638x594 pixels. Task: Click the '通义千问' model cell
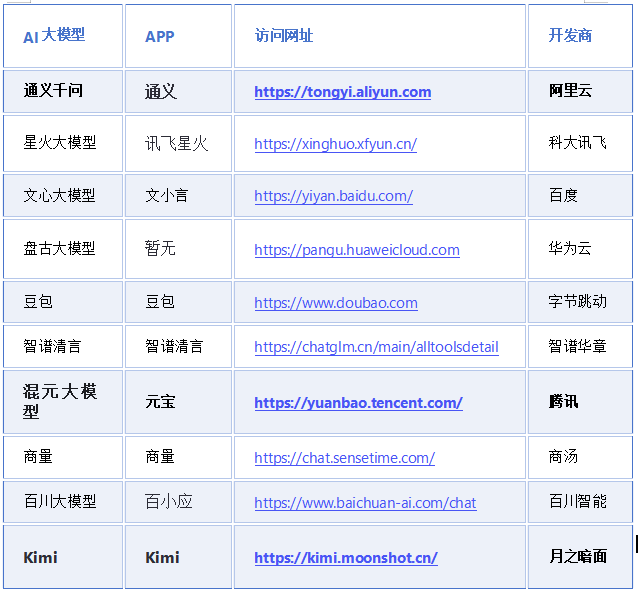[53, 91]
